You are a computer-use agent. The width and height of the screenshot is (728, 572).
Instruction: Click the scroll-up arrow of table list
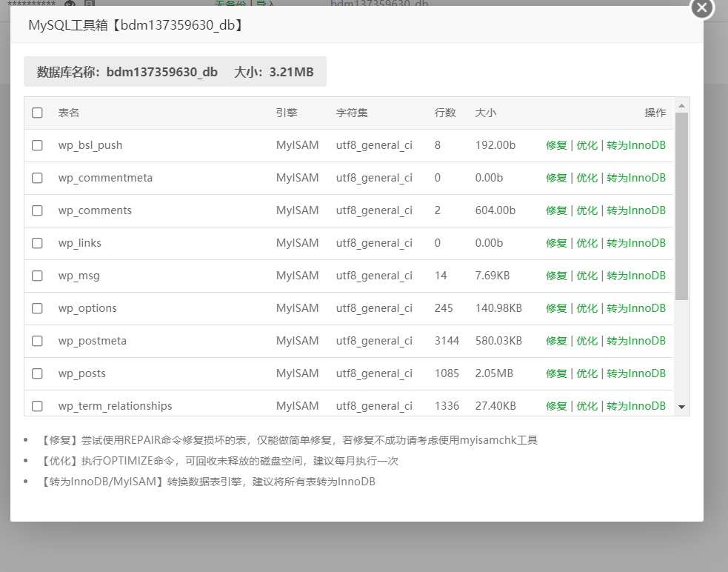(681, 105)
